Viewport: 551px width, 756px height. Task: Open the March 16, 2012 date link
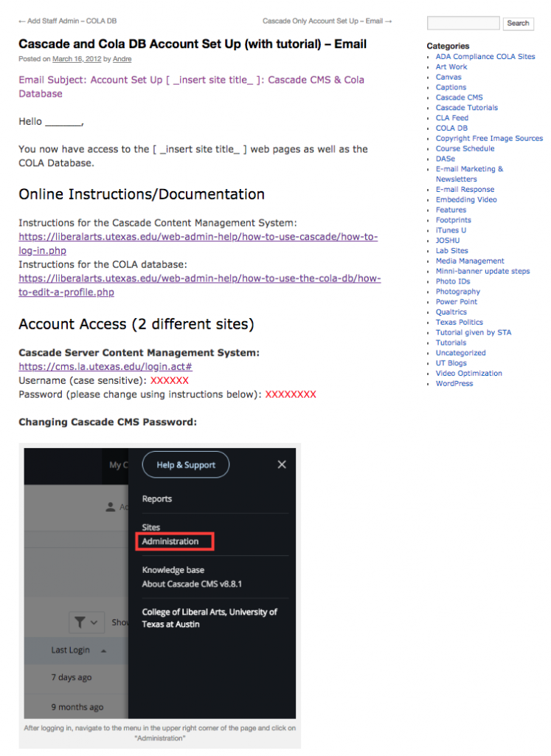[x=77, y=59]
